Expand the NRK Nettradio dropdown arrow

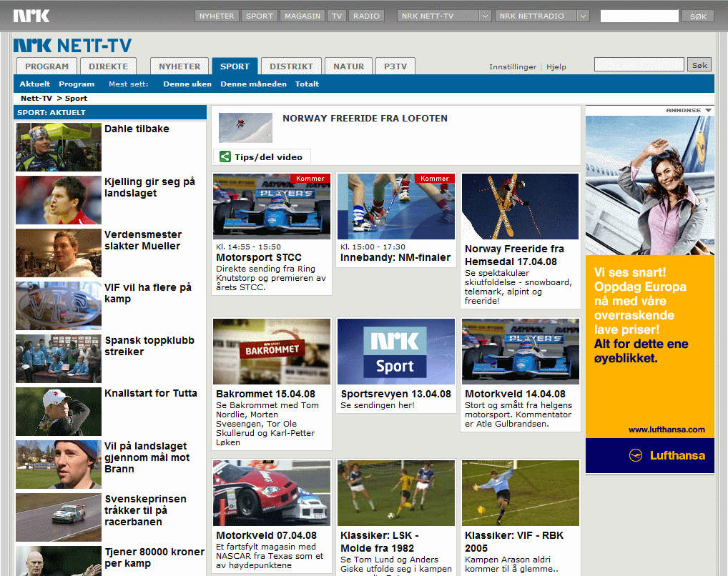tap(583, 16)
